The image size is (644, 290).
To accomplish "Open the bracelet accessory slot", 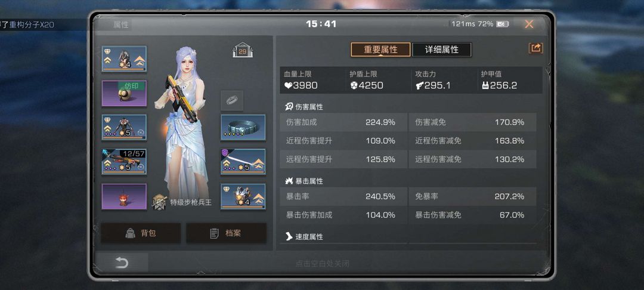I will pos(243,127).
